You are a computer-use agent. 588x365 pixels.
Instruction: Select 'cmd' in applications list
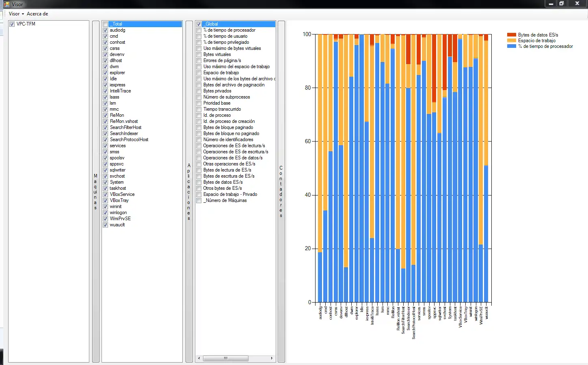114,36
